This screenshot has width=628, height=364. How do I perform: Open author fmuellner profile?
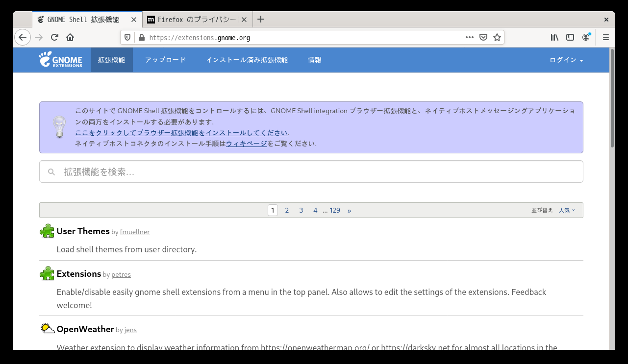(x=135, y=232)
